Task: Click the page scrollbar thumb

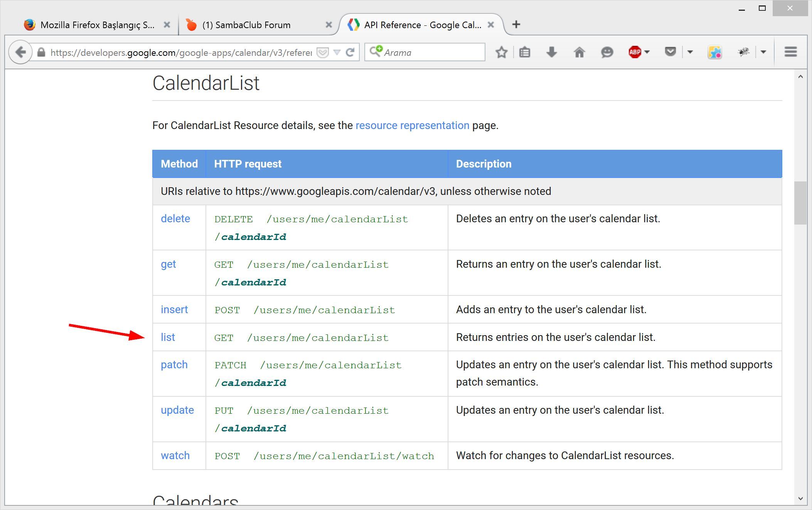Action: click(x=800, y=203)
